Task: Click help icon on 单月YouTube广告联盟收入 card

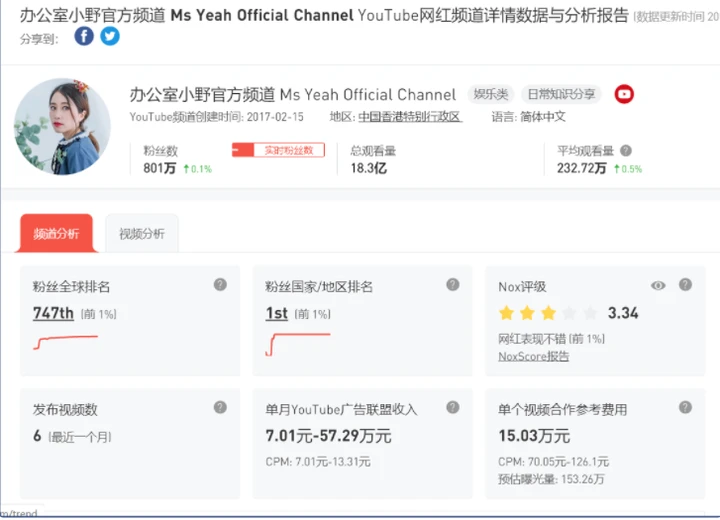Action: coord(453,407)
